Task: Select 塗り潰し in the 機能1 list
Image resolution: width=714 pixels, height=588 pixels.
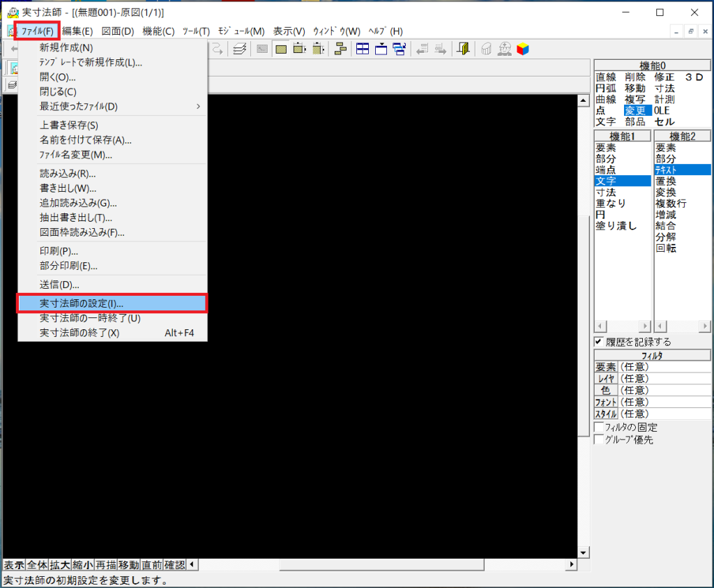Action: [x=623, y=226]
